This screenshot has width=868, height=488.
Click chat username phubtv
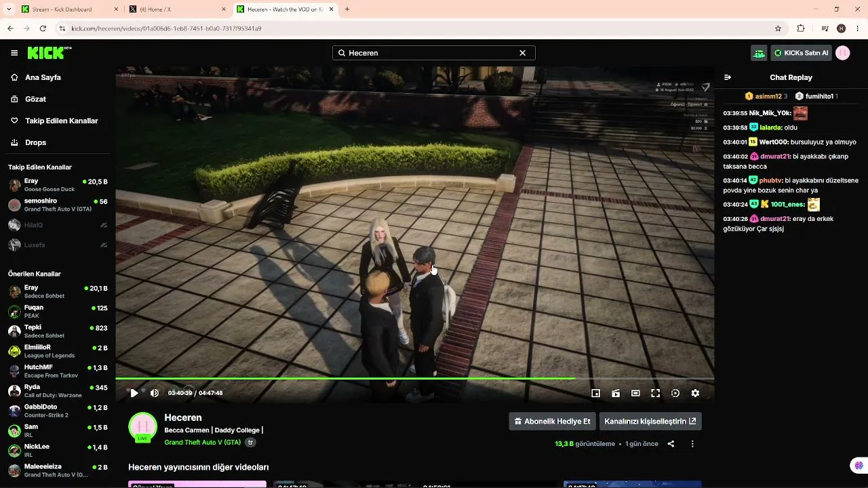point(770,180)
